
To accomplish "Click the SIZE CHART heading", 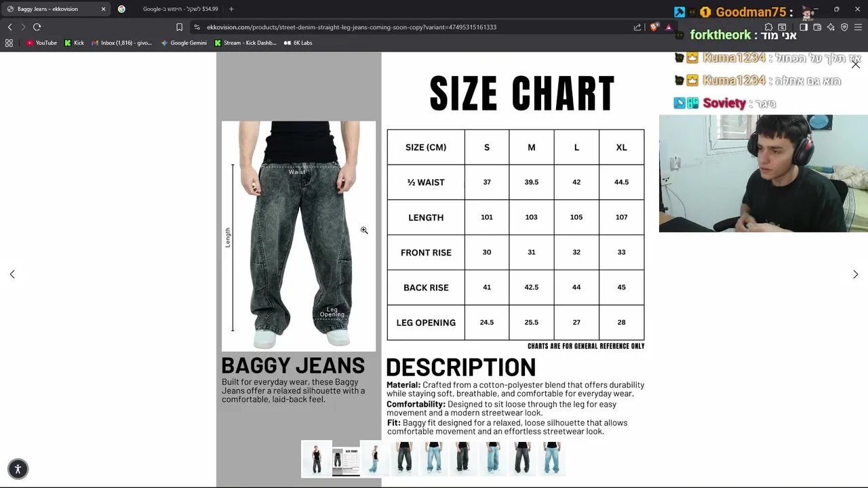I will tap(522, 93).
